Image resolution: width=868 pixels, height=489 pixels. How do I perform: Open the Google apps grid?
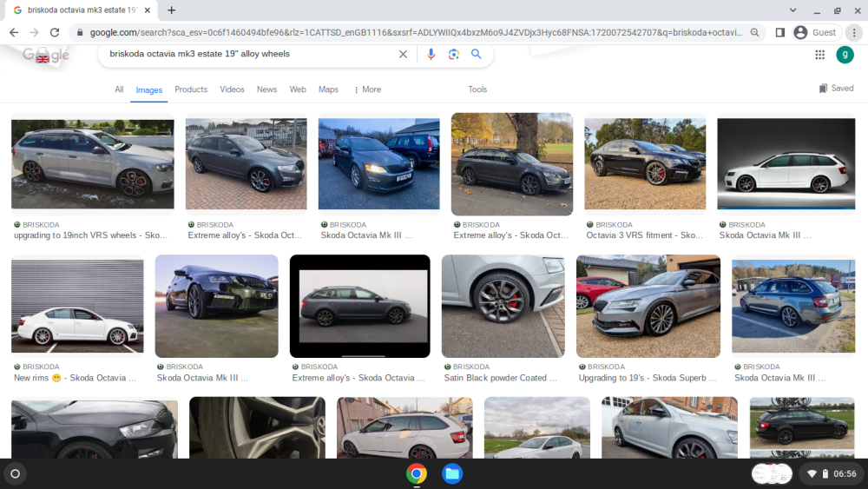pyautogui.click(x=820, y=54)
